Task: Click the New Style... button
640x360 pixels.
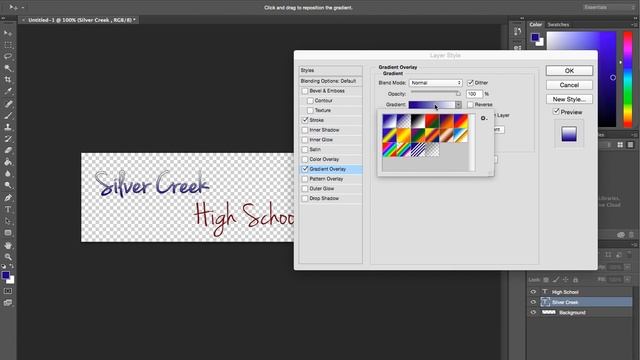Action: pos(569,99)
